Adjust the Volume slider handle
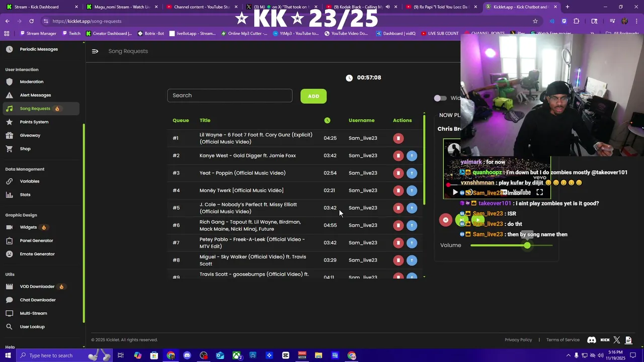 click(x=527, y=245)
